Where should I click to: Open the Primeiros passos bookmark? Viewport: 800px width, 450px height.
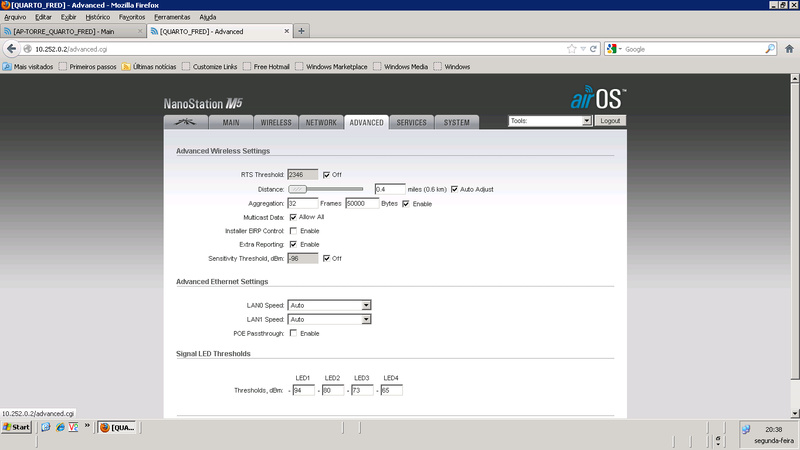click(87, 67)
